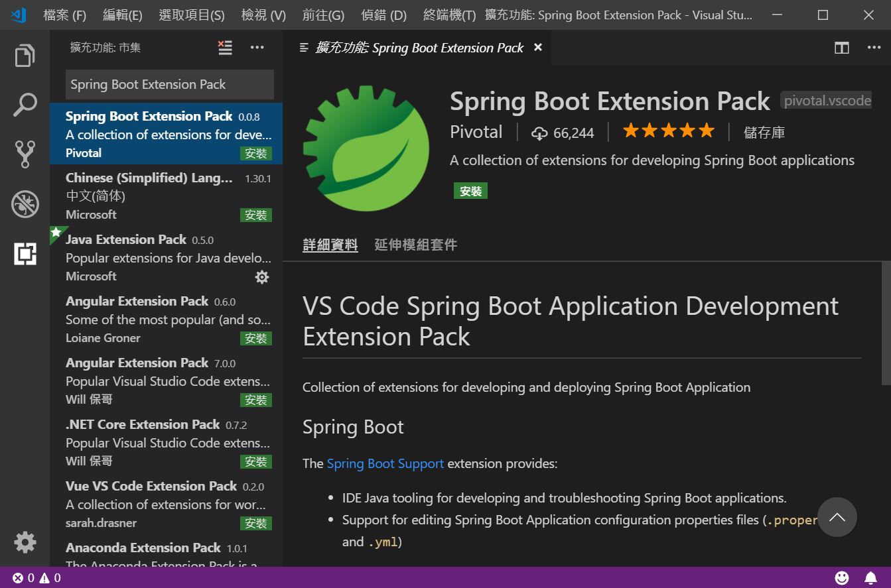This screenshot has width=891, height=588.
Task: Install Spring Boot Extension Pack from list
Action: click(256, 154)
